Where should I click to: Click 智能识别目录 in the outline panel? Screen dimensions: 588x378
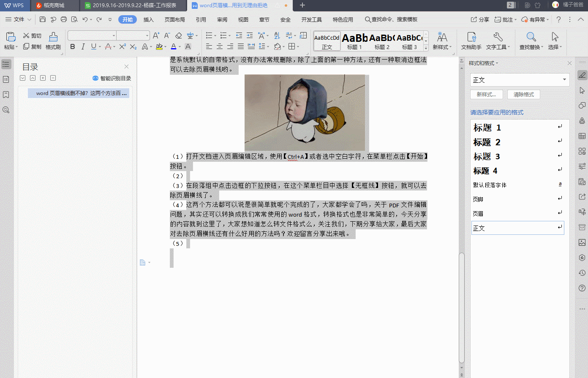click(112, 78)
